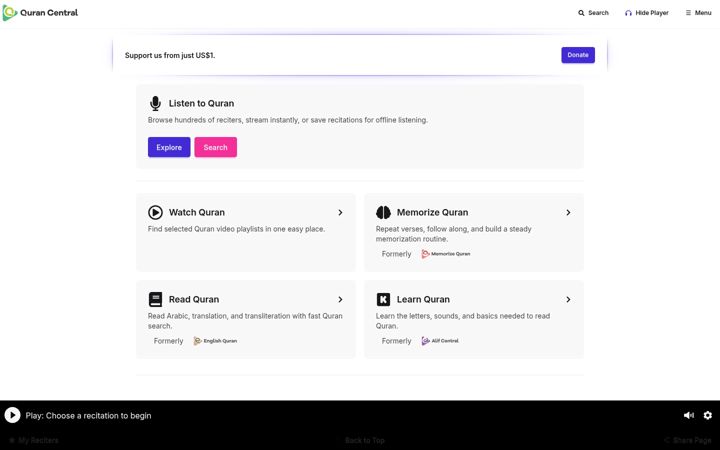
Task: Open the Memorize Quran heading
Action: tap(433, 213)
